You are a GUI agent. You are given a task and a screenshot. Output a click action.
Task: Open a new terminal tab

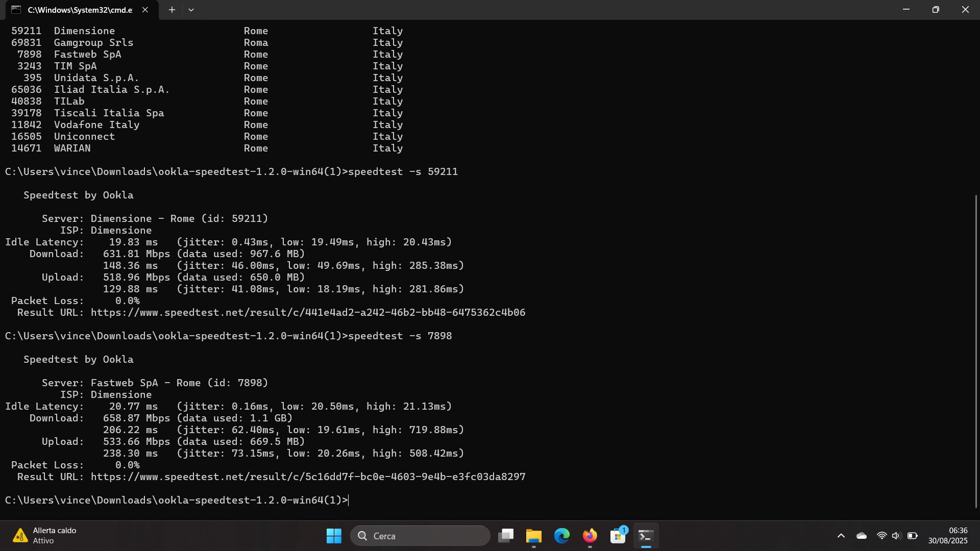[x=172, y=10]
